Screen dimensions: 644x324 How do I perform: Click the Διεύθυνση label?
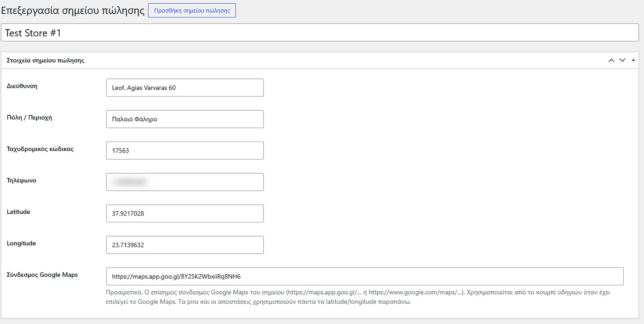pos(22,86)
